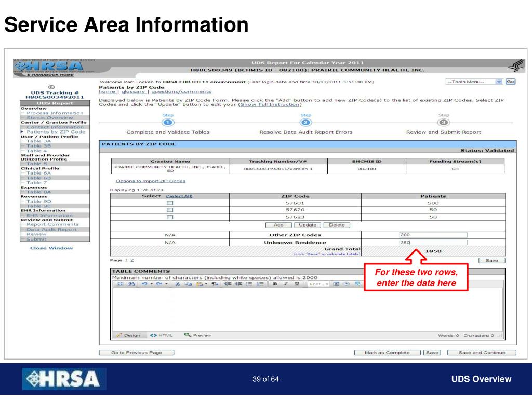This screenshot has height=399, width=532.
Task: Click the last icon on the editor toolbar
Action: click(x=357, y=284)
